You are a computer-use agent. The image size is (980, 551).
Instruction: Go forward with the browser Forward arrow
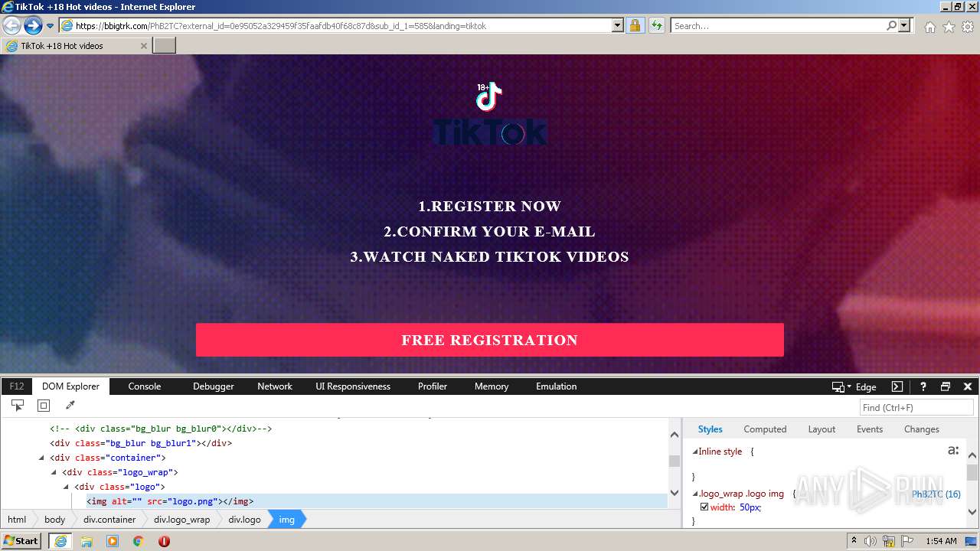click(33, 26)
